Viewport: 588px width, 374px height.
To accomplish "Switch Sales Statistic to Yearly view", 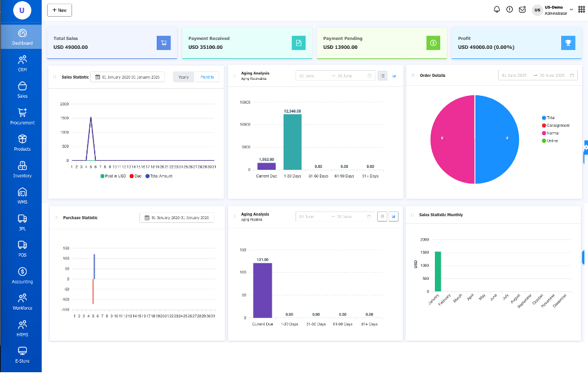I will [x=183, y=77].
